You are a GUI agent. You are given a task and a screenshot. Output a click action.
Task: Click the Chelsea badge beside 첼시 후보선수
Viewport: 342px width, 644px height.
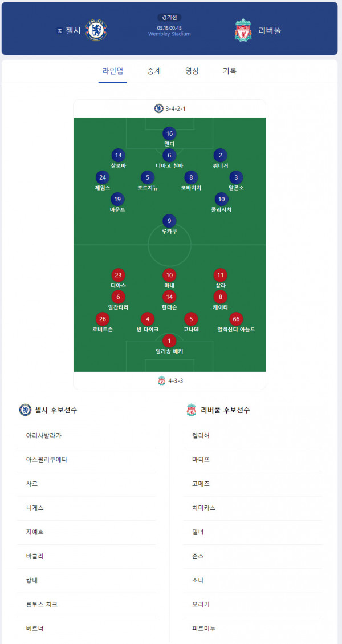26,410
